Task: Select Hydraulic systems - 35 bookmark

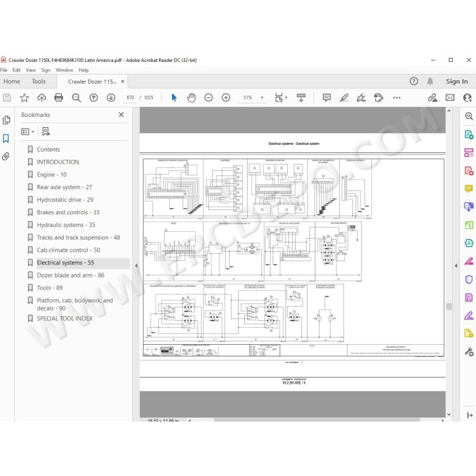Action: pos(66,225)
